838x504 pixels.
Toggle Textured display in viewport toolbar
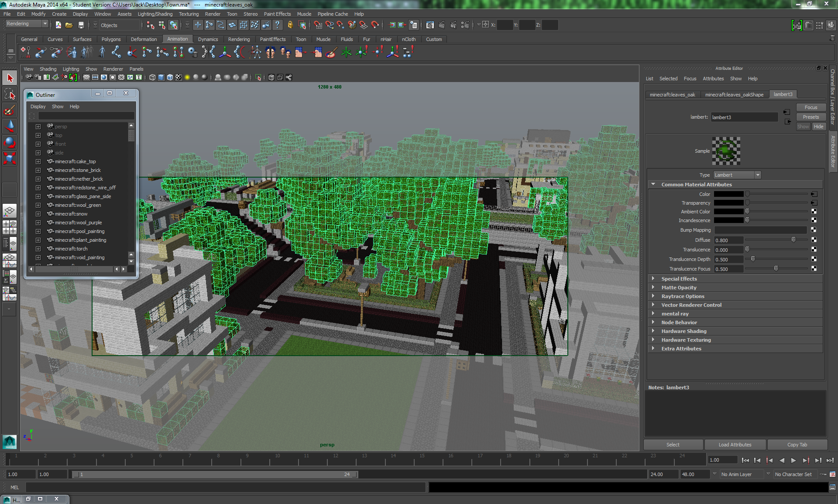coord(179,78)
